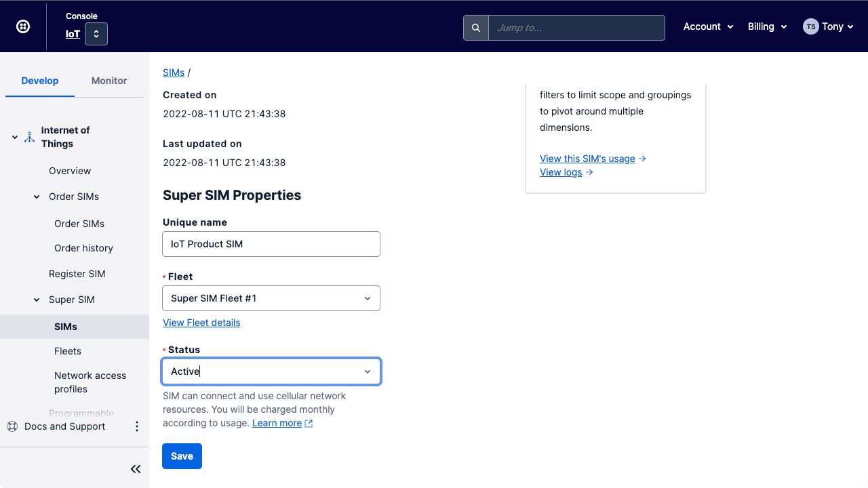
Task: Open View this SIM's usage link
Action: click(x=587, y=159)
